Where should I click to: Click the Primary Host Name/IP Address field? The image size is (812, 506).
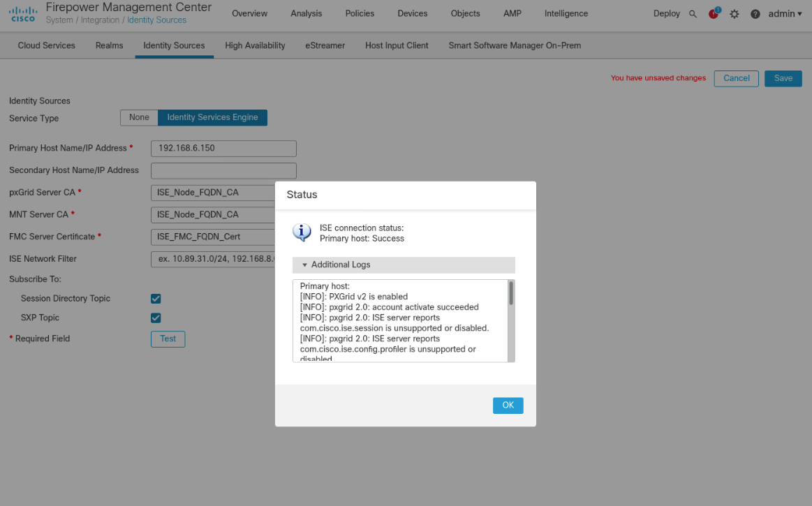(223, 149)
